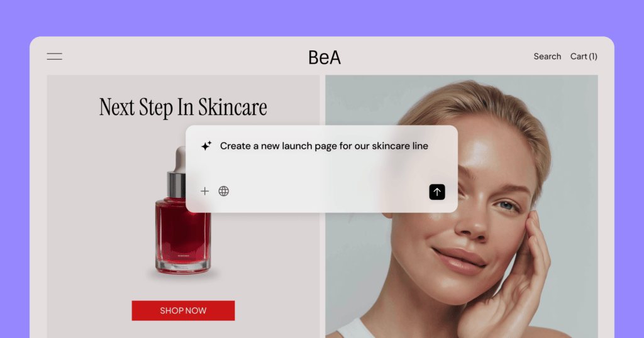The height and width of the screenshot is (338, 644).
Task: Click the woman's smiling lips
Action: pos(460,261)
